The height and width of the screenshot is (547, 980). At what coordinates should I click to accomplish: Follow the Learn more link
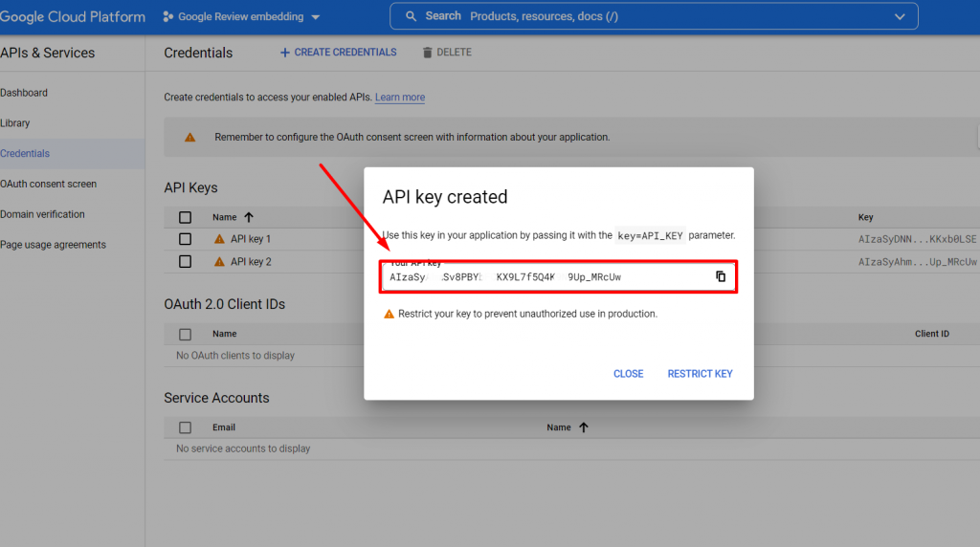[x=400, y=98]
